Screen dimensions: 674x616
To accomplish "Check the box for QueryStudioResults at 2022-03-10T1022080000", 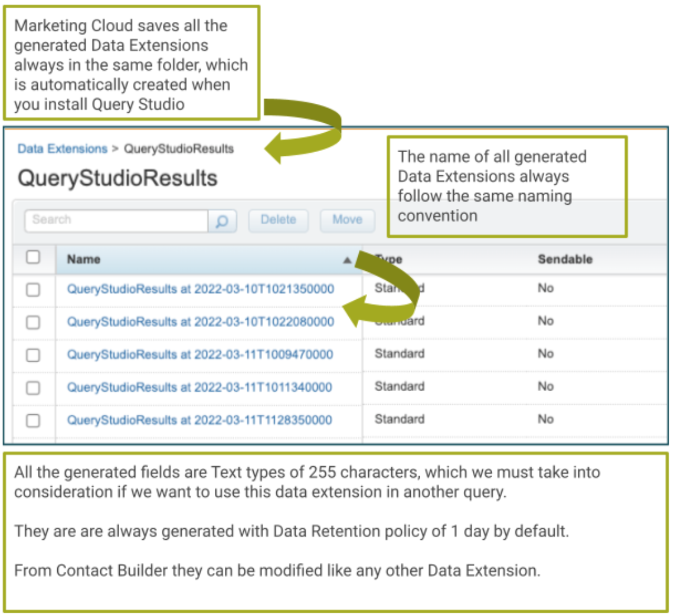I will [x=33, y=322].
